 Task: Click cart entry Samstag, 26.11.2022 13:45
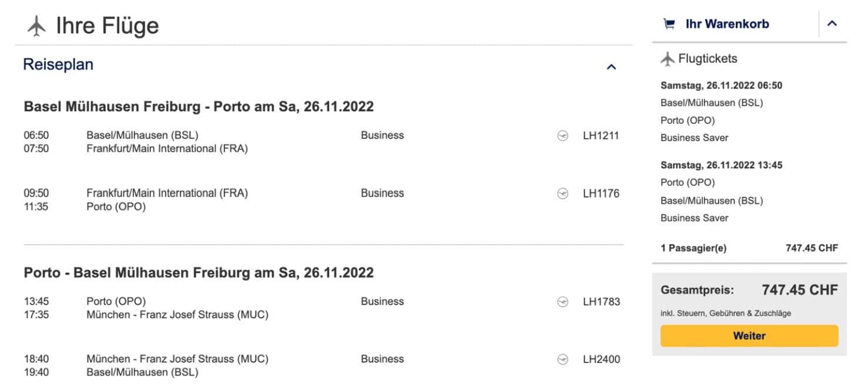point(721,165)
